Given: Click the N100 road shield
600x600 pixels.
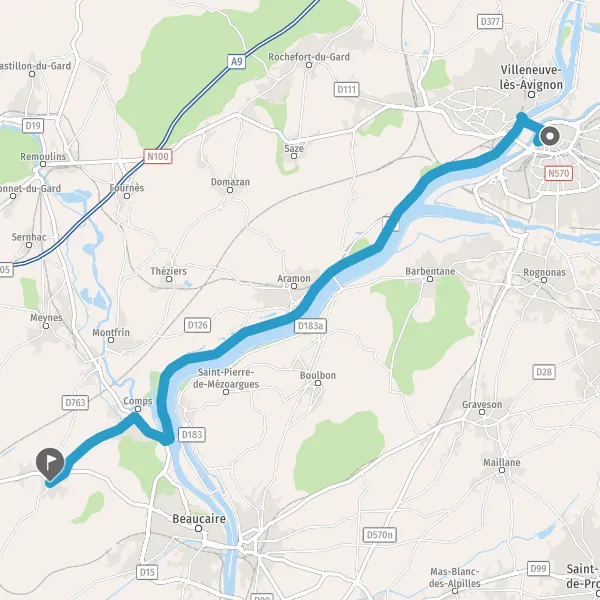Looking at the screenshot, I should (x=158, y=157).
